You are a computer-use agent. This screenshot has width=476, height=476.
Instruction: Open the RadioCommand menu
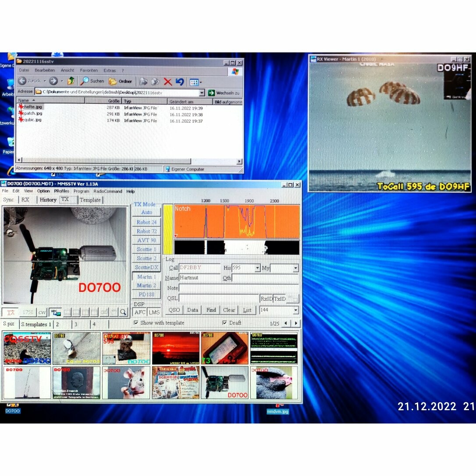[108, 191]
